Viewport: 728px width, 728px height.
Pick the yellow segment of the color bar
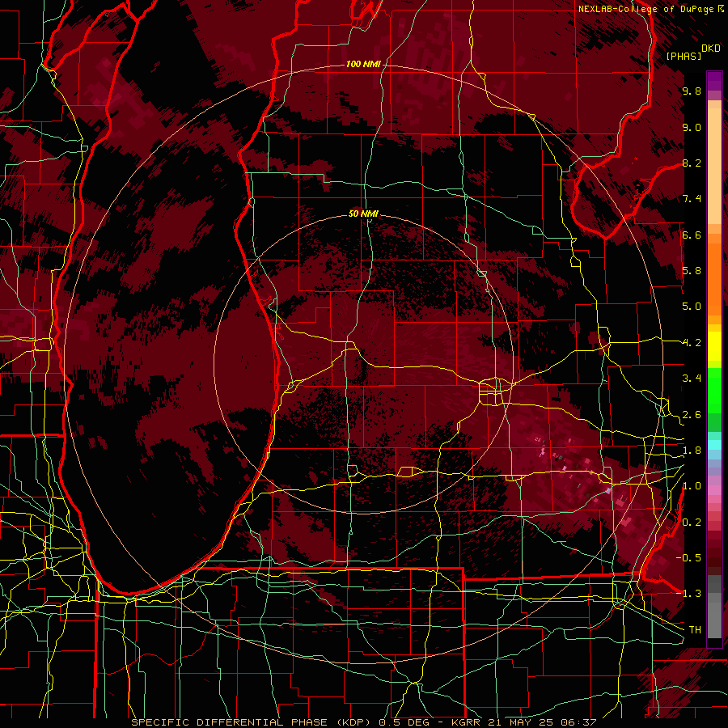(x=714, y=346)
